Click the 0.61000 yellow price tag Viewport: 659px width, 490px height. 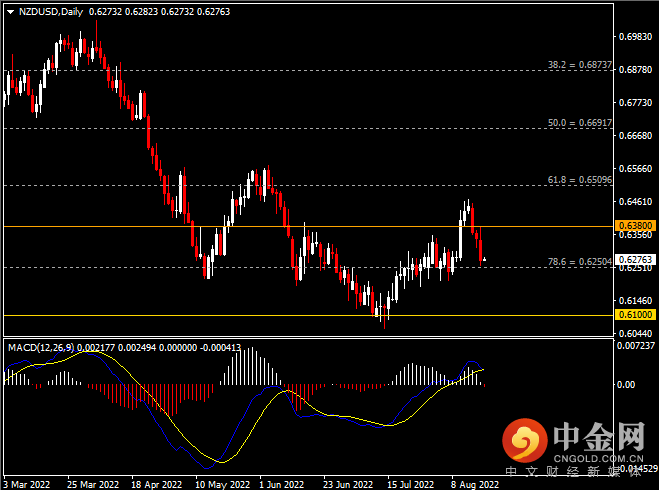pos(635,314)
